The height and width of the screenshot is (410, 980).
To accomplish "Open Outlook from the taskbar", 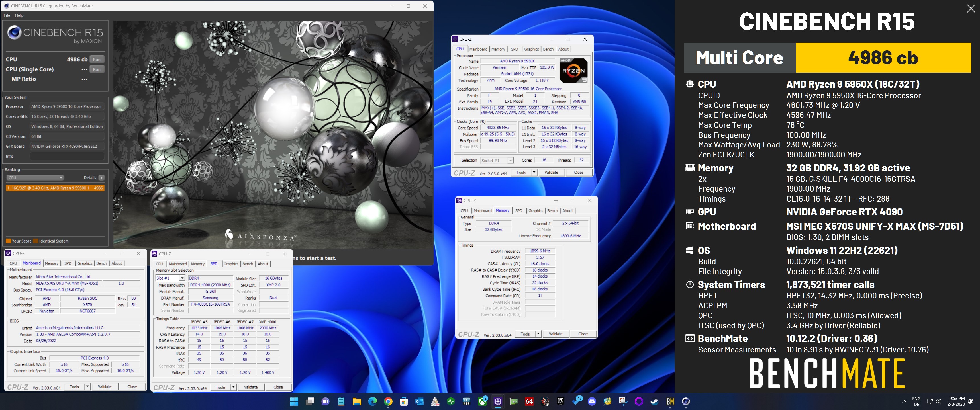I will coord(420,401).
